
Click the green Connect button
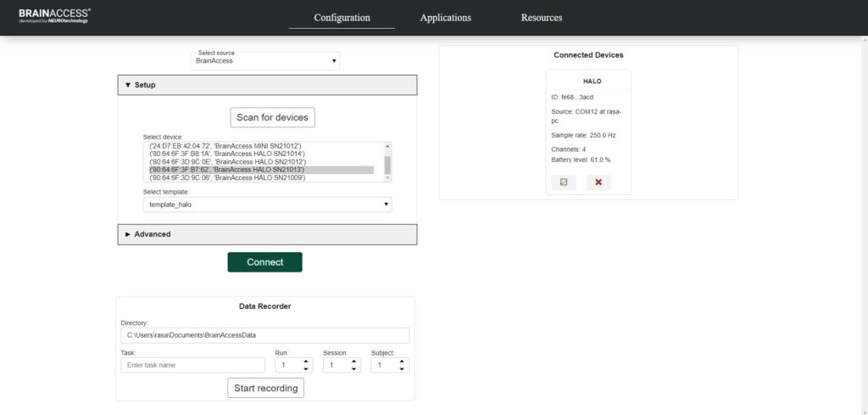265,262
